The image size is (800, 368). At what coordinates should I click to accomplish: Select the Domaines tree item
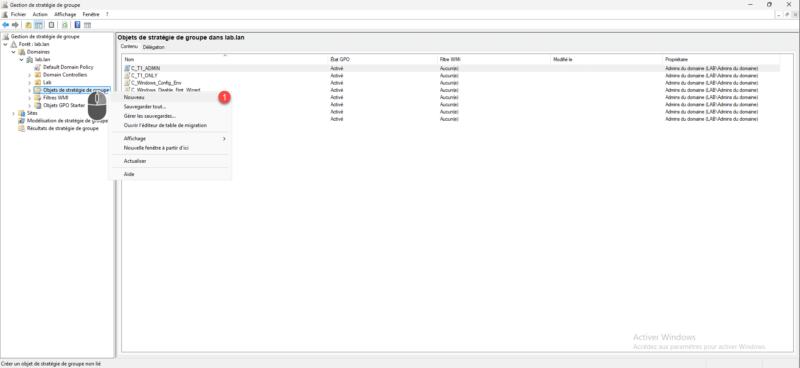(38, 52)
